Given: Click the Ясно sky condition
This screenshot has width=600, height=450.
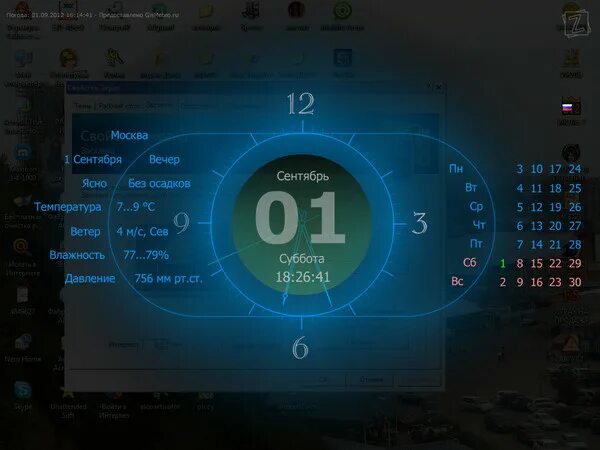Looking at the screenshot, I should click(x=95, y=183).
